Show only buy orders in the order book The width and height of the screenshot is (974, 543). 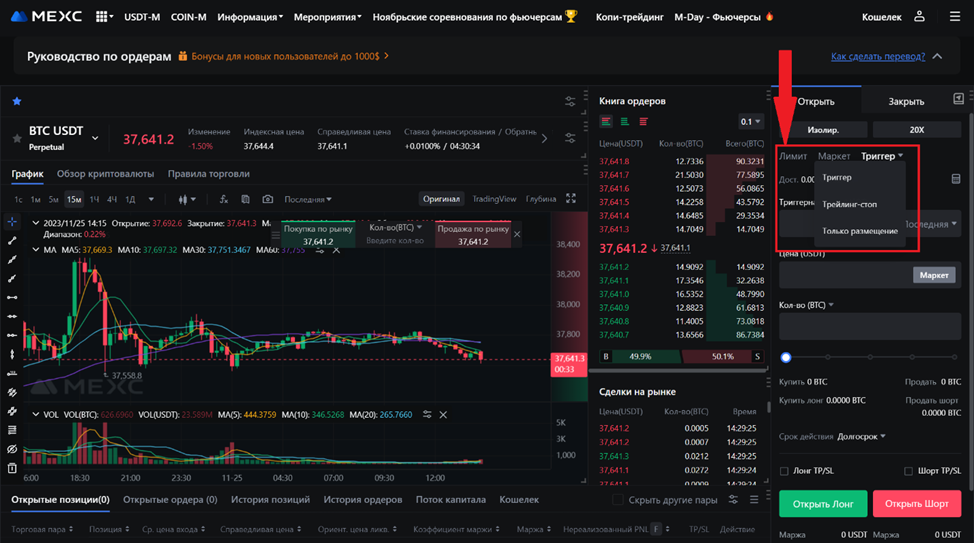[x=625, y=122]
